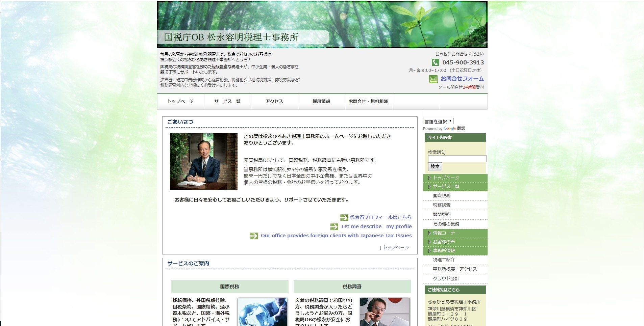Open the アクセス navigation tab
This screenshot has height=326, width=644.
coord(274,102)
